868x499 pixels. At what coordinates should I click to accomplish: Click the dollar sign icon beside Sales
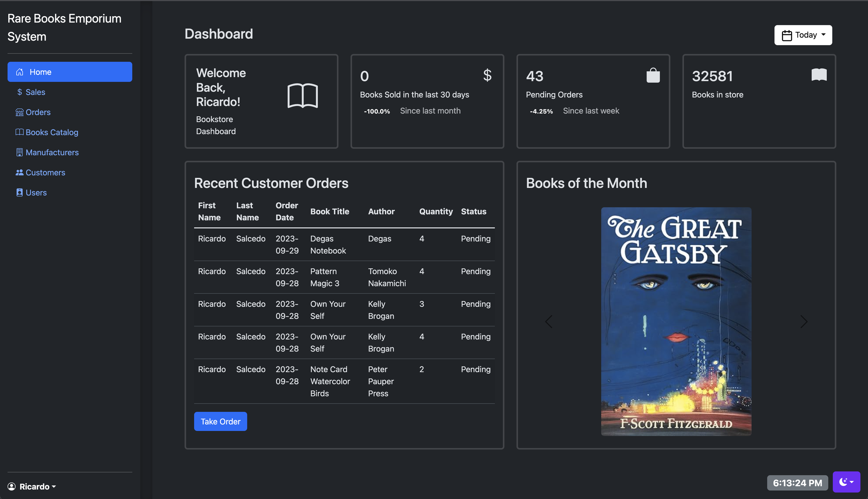[20, 92]
